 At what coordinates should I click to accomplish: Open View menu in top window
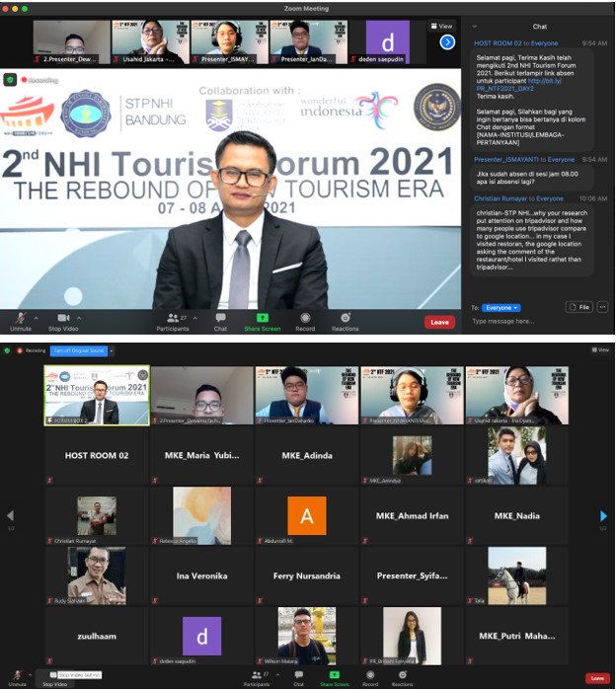(x=441, y=26)
